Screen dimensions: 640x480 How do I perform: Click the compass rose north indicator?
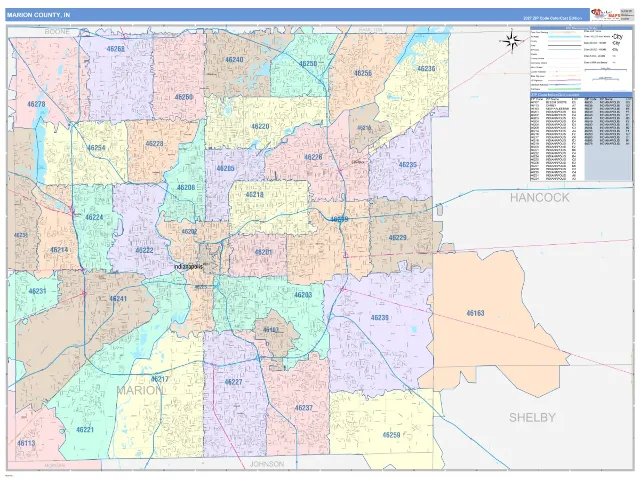(511, 41)
